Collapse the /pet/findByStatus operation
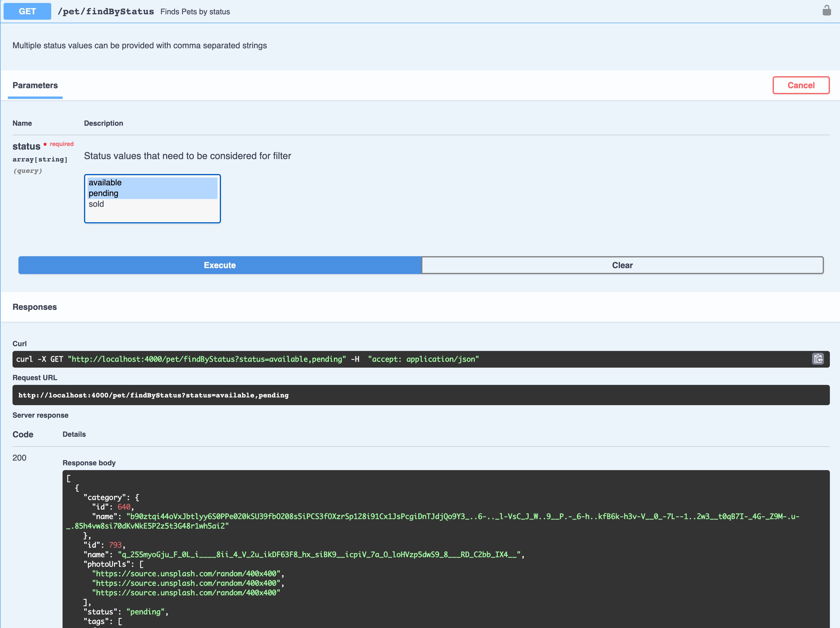The height and width of the screenshot is (628, 840). pyautogui.click(x=106, y=11)
